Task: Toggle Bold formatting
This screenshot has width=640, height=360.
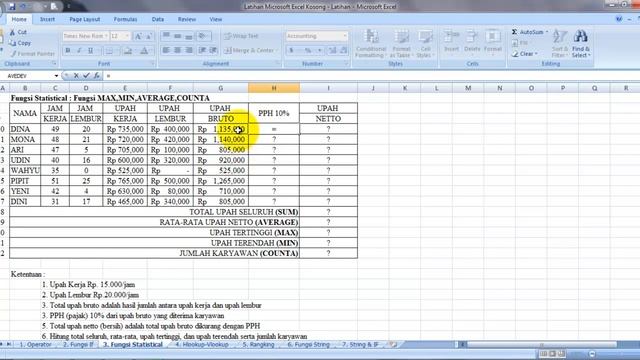Action: click(x=68, y=51)
